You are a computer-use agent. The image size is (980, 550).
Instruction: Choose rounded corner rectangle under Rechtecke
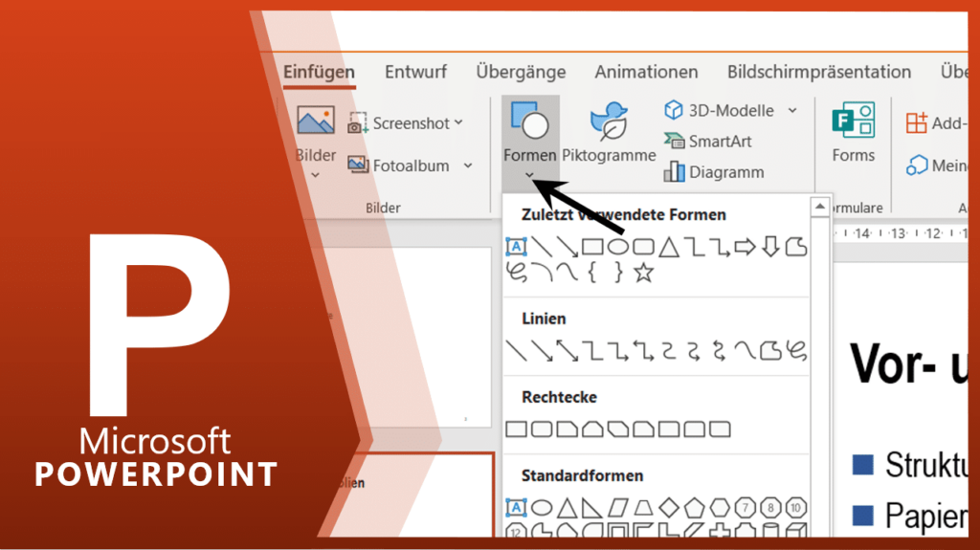pyautogui.click(x=542, y=429)
